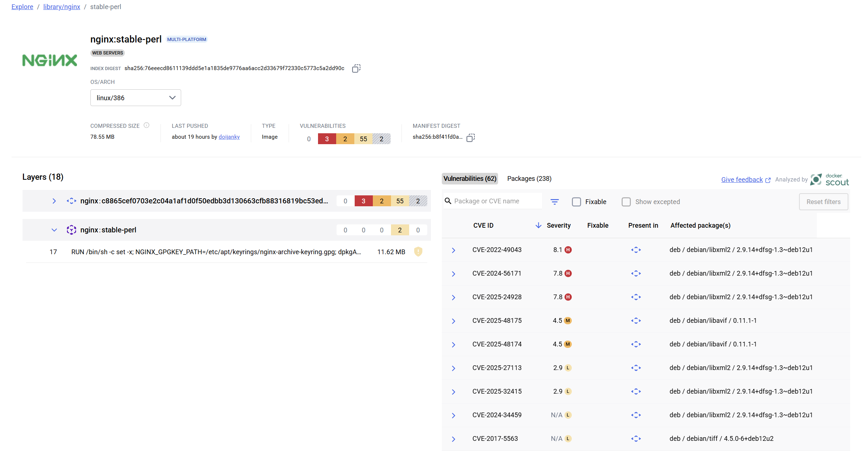Copy the manifest digest value

(470, 138)
